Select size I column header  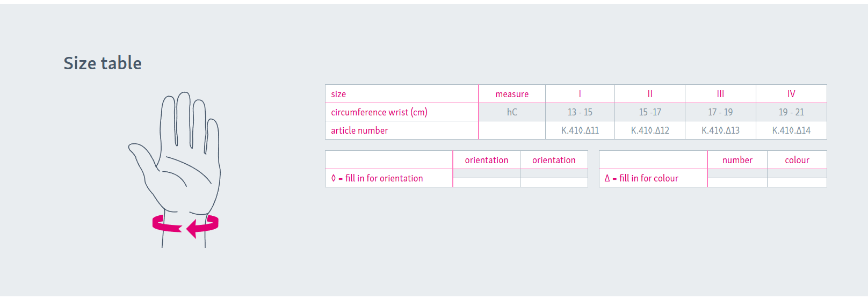pos(580,94)
